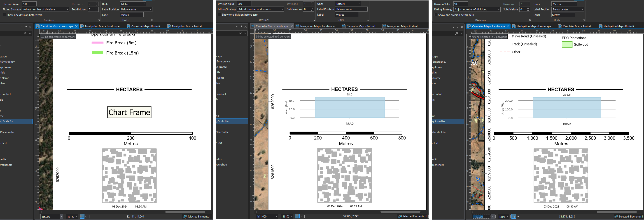Screen dimensions: 644x220
Task: Click the green Softwood legend swatch
Action: coord(567,44)
